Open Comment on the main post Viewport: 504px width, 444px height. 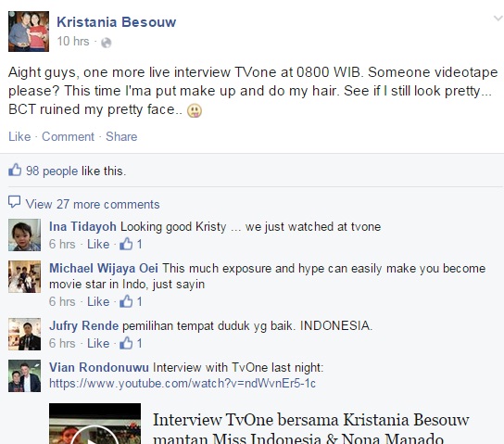pos(69,136)
